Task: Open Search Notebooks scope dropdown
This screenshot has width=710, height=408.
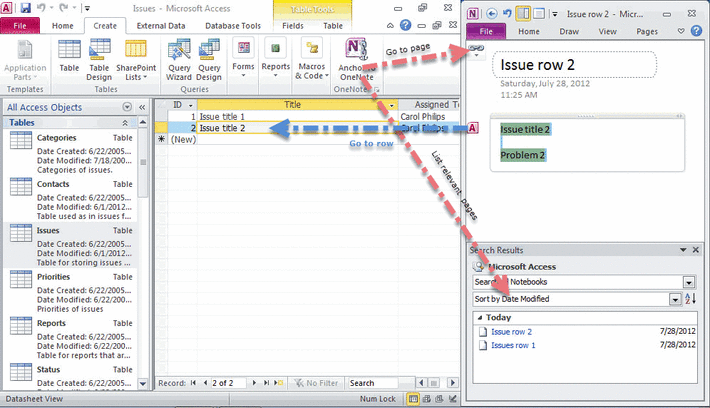Action: pos(688,282)
